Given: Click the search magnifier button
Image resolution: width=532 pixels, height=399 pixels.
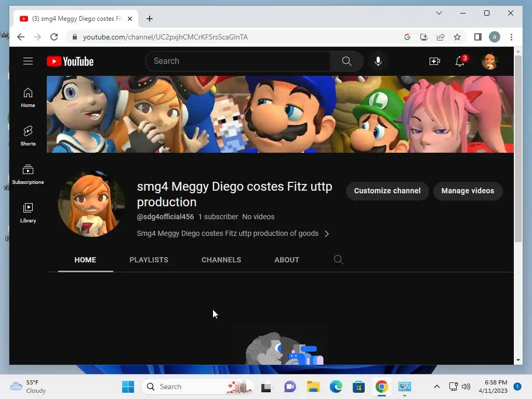Looking at the screenshot, I should coord(347,61).
